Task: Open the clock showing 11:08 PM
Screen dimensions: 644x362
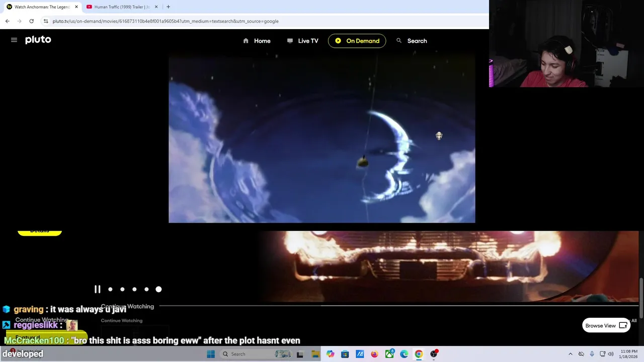Action: [x=628, y=354]
